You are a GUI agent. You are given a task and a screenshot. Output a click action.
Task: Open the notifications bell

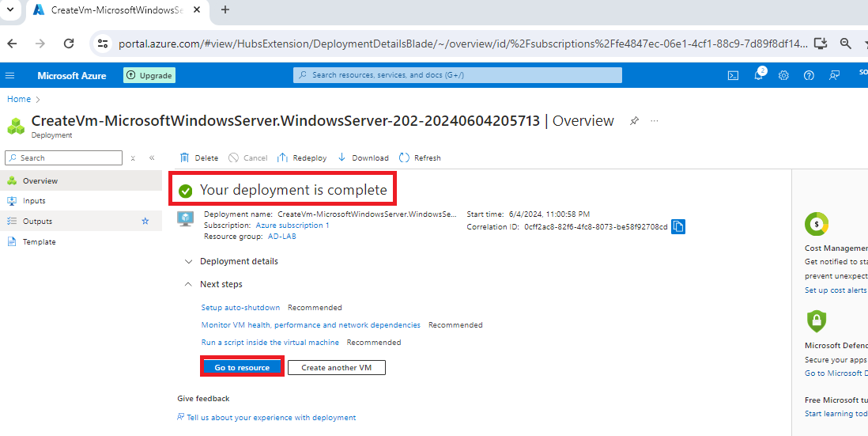pos(758,76)
